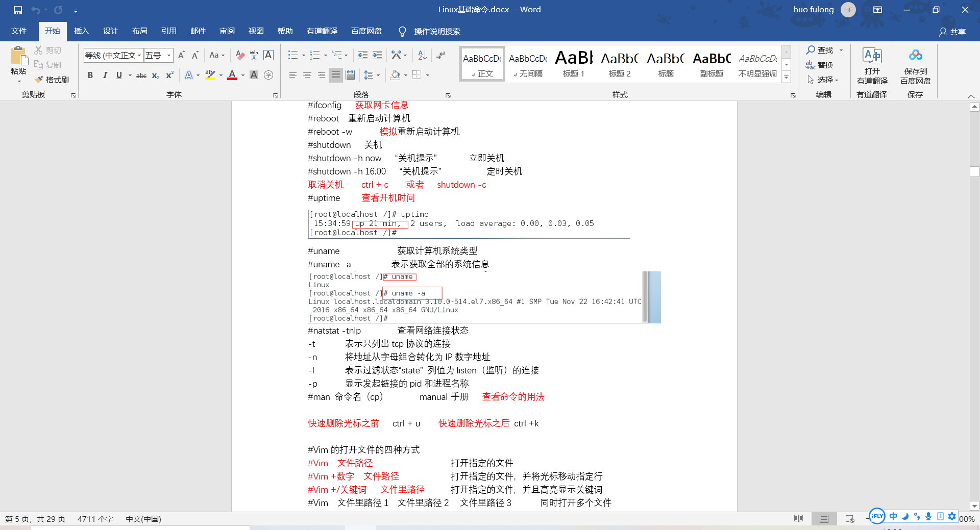This screenshot has width=980, height=530.
Task: Switch to the References tab
Action: [168, 31]
